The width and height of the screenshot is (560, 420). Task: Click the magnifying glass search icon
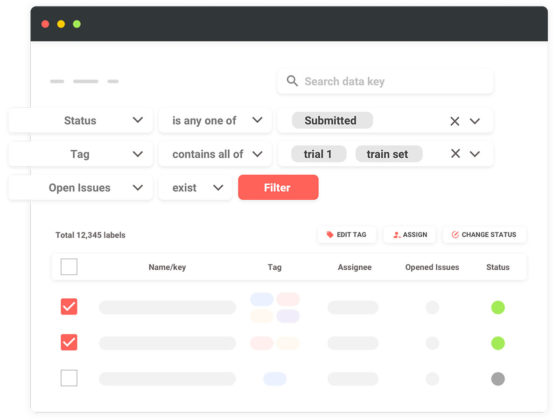coord(292,81)
